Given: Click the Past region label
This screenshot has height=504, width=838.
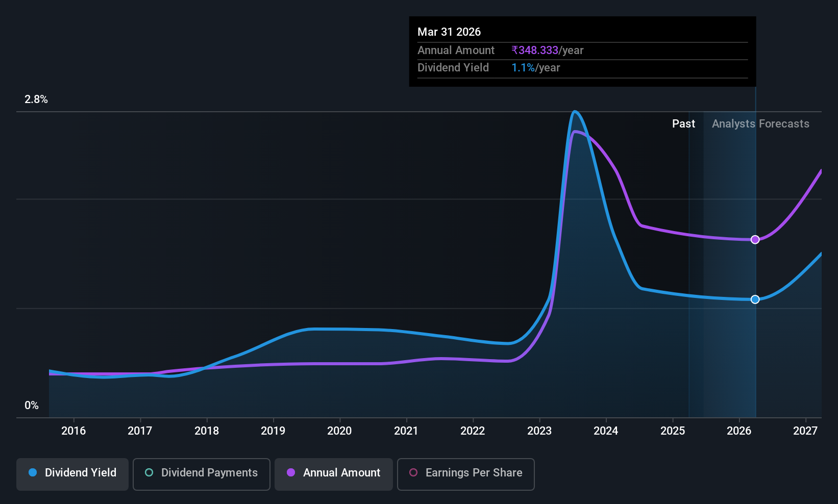Looking at the screenshot, I should pyautogui.click(x=683, y=124).
